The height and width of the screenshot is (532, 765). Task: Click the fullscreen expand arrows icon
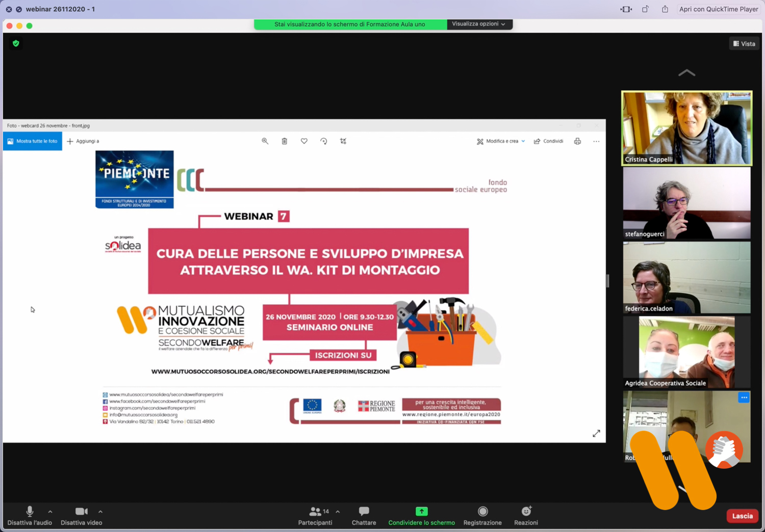point(596,433)
